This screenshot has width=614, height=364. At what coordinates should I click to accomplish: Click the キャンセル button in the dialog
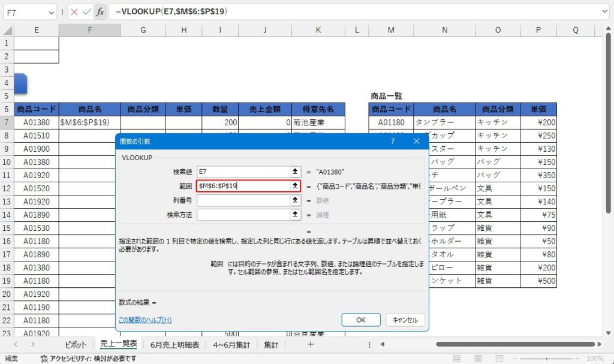tap(405, 320)
